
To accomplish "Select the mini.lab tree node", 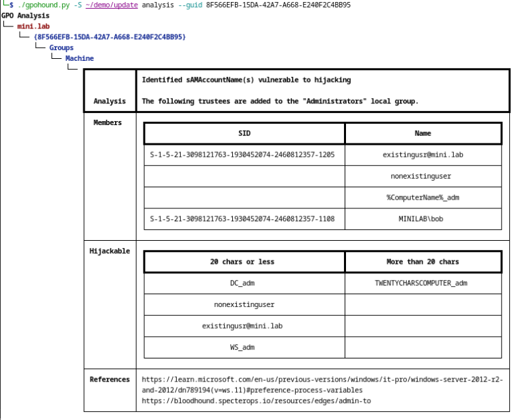I will tap(33, 26).
